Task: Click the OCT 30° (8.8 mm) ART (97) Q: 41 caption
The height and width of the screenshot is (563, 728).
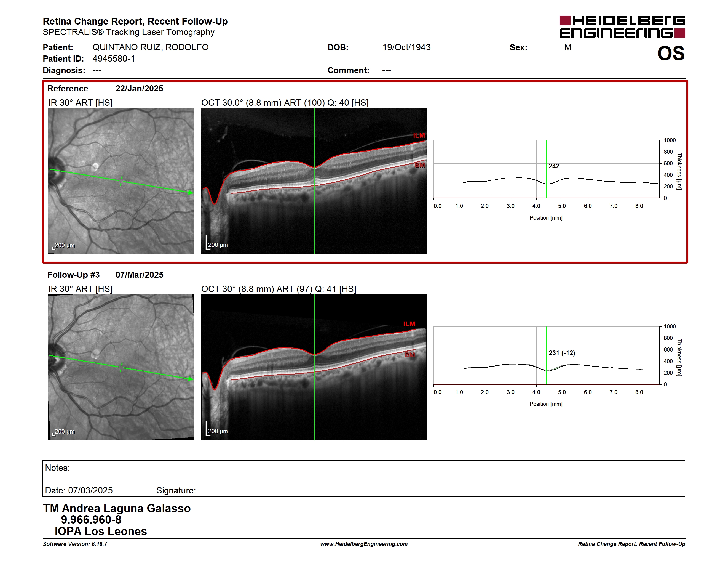Action: [279, 289]
